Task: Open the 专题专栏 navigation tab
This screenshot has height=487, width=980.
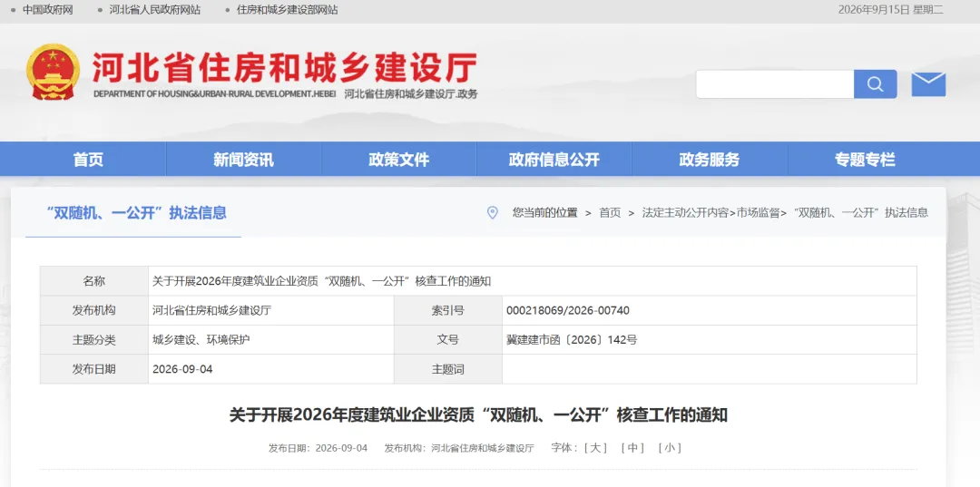Action: click(865, 160)
